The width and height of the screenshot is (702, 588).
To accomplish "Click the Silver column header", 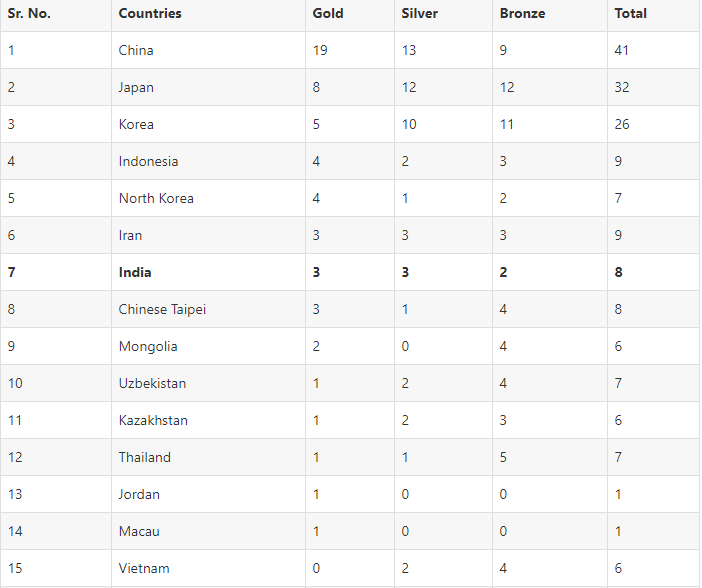I will tap(420, 14).
